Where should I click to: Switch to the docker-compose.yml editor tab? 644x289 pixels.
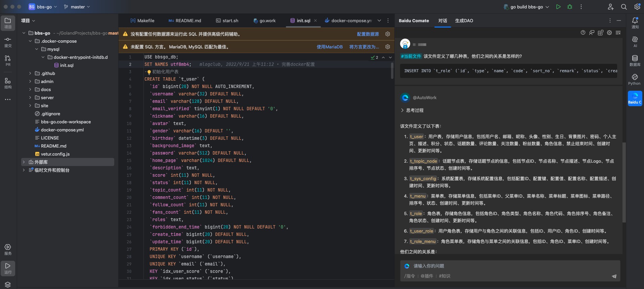(348, 20)
